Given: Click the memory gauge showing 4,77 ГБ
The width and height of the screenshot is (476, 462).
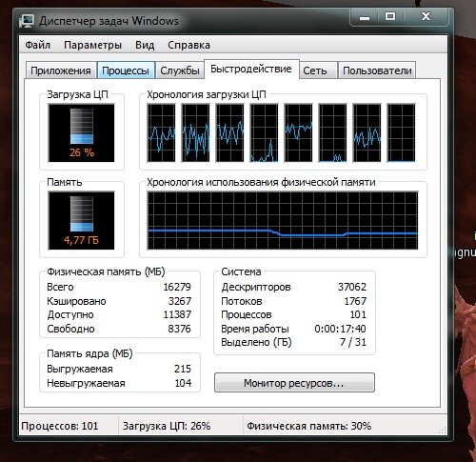Looking at the screenshot, I should pos(82,220).
